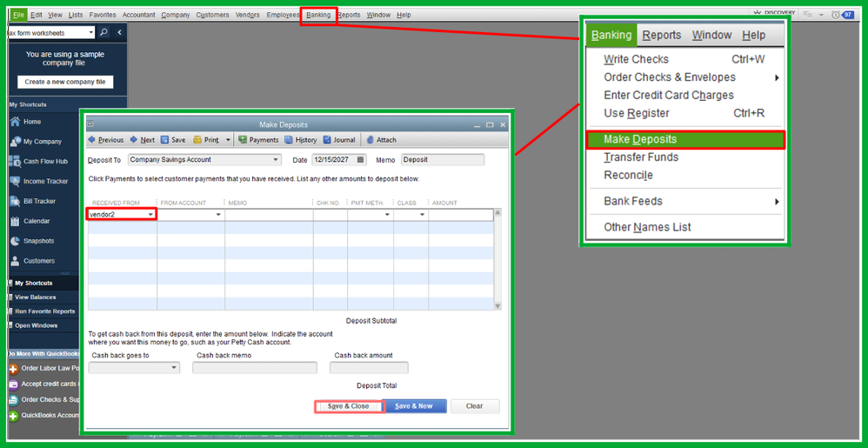Expand the Deposit To account dropdown
This screenshot has width=868, height=448.
click(x=276, y=160)
